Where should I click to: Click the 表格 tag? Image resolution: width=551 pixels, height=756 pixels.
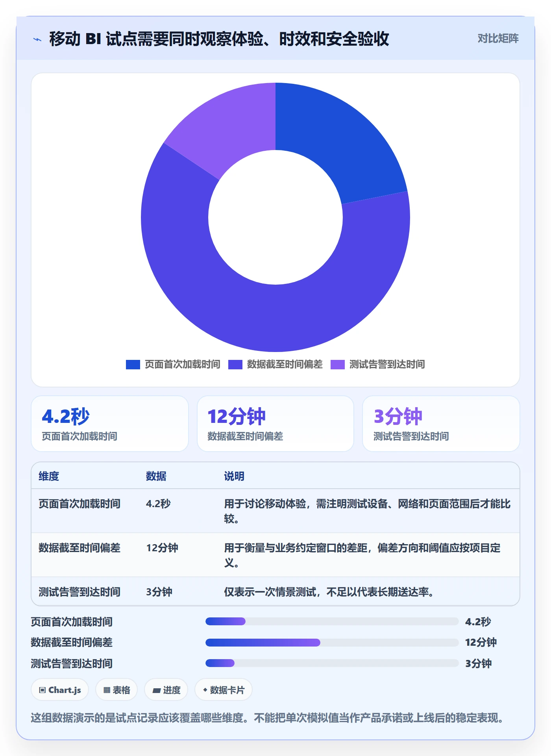(116, 690)
